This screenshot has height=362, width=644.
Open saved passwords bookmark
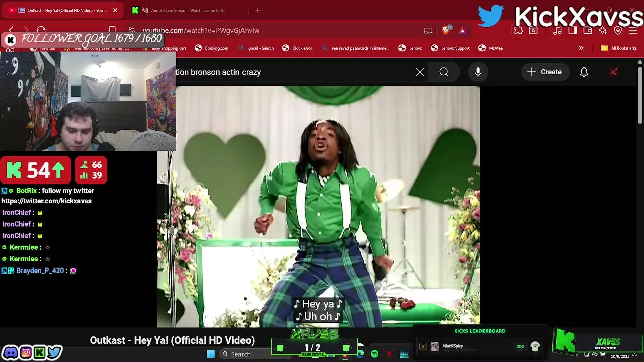pyautogui.click(x=355, y=48)
